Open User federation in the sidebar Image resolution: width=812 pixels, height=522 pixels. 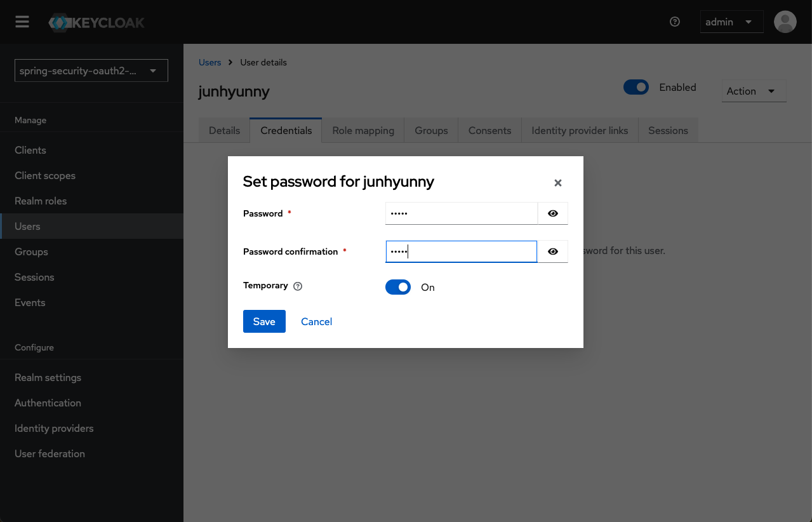pyautogui.click(x=91, y=453)
